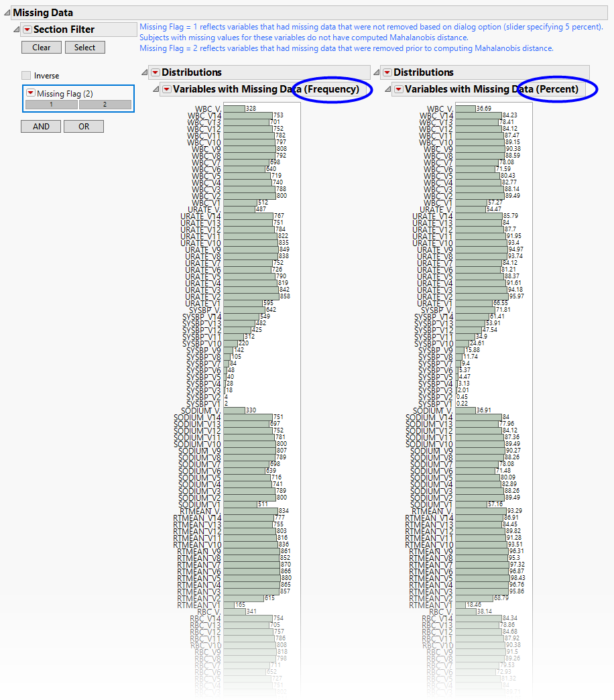Collapse the Missing Data outline
The width and height of the screenshot is (614, 700).
pos(7,13)
